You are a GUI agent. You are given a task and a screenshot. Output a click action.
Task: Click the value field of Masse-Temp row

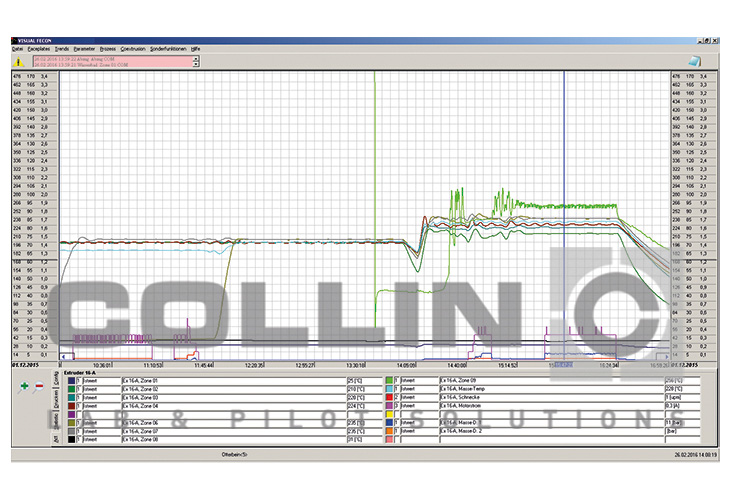[x=682, y=389]
